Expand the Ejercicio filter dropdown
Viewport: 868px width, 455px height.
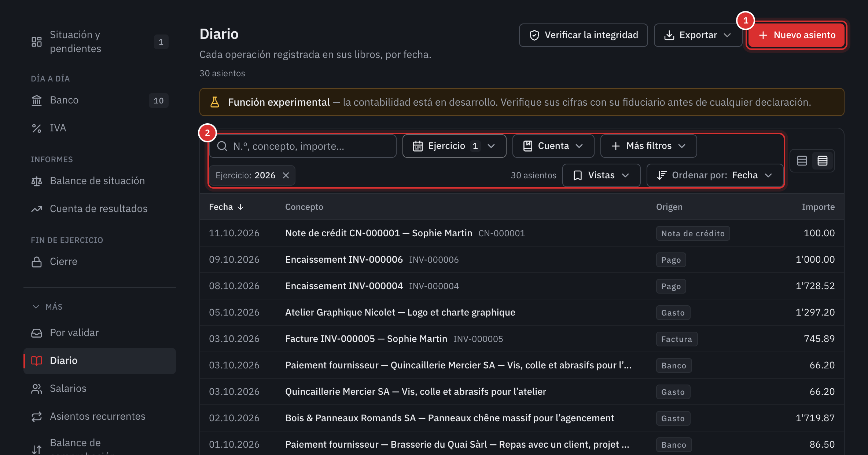click(454, 146)
